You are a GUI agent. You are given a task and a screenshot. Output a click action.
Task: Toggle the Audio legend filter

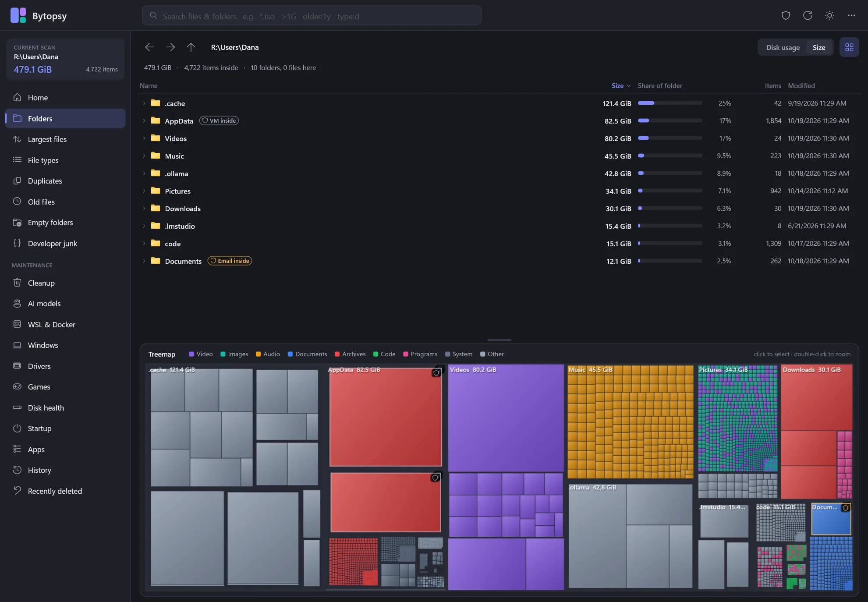point(268,354)
